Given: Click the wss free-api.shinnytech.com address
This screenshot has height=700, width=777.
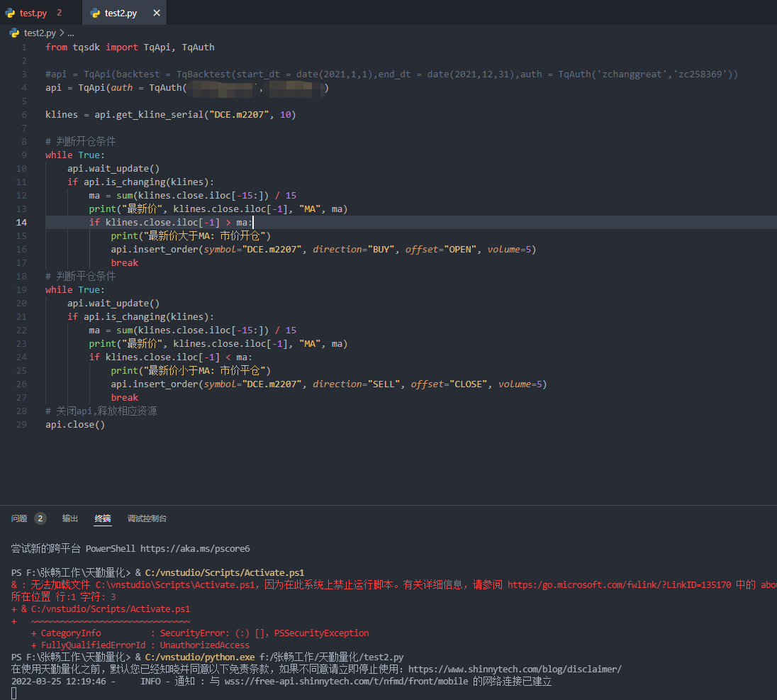Looking at the screenshot, I should pyautogui.click(x=346, y=681).
